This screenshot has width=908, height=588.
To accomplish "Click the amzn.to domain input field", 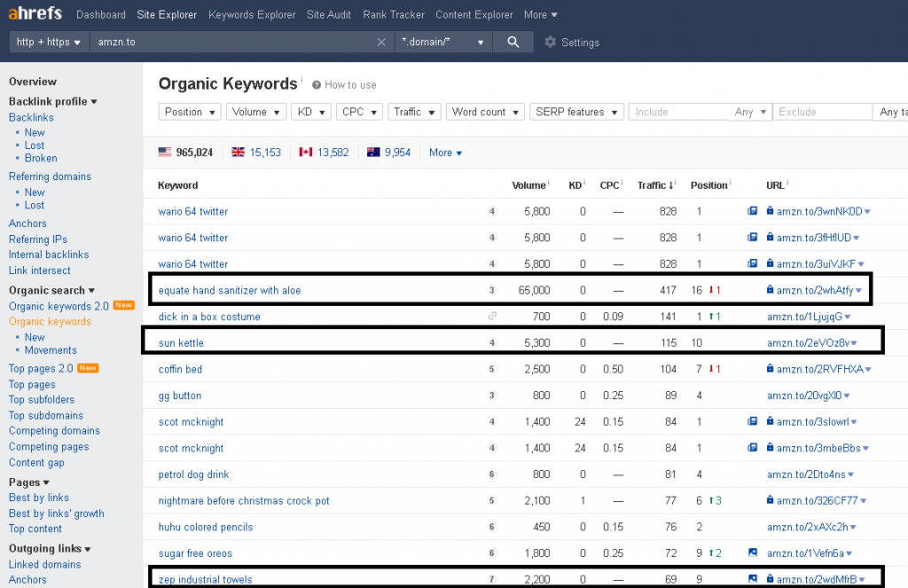I will tap(233, 42).
